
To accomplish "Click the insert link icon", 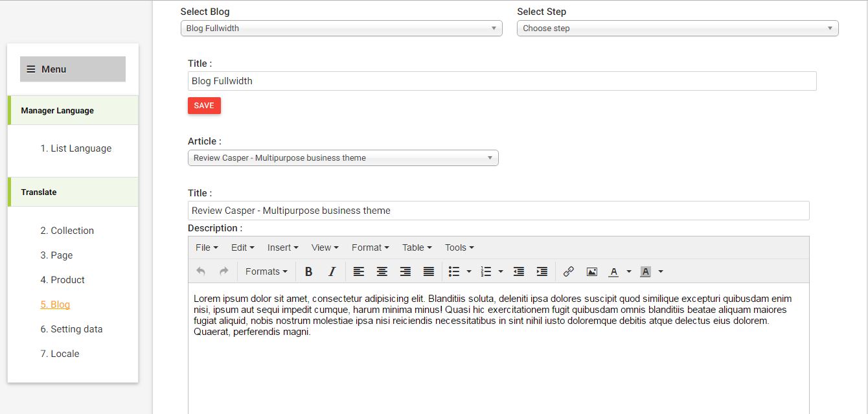I will [x=569, y=271].
